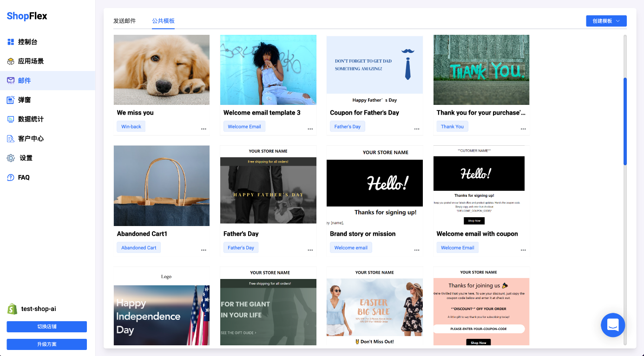Select the 公共模板 tab
The image size is (644, 356).
163,21
